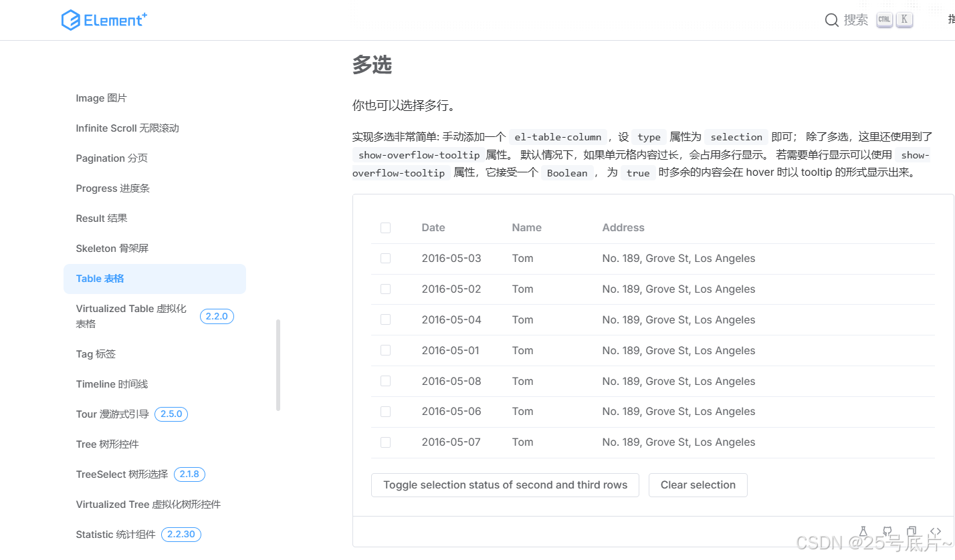Copy the multiple-select demo code
This screenshot has height=560, width=955.
[911, 531]
